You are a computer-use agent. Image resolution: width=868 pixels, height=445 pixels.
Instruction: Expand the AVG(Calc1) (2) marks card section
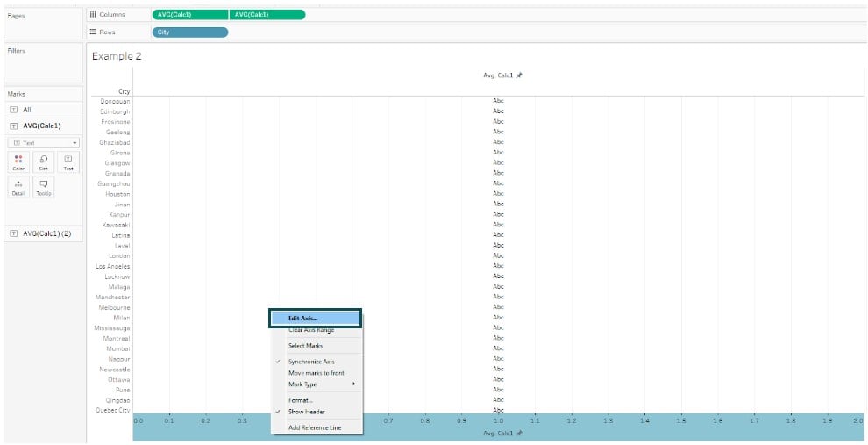tap(43, 233)
